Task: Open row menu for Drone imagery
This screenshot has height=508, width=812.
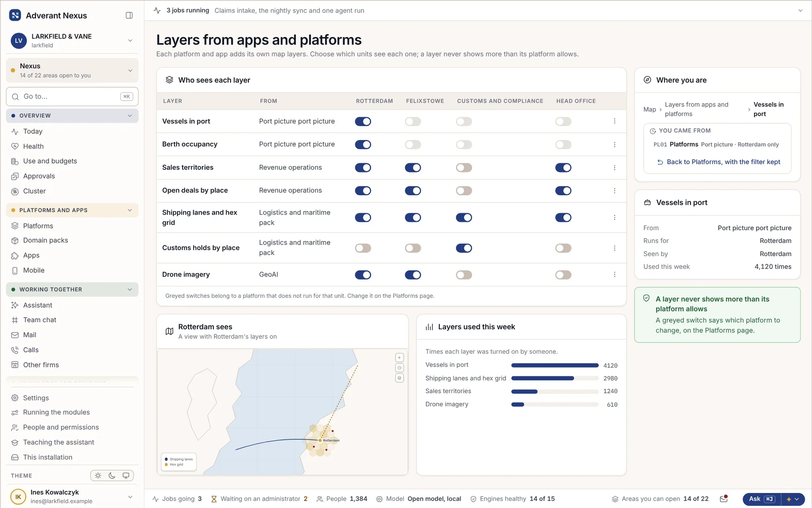Action: coord(615,275)
